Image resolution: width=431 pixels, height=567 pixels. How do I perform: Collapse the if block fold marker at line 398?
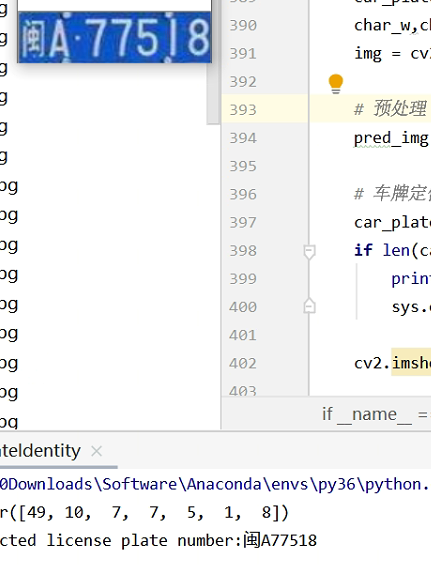click(310, 251)
